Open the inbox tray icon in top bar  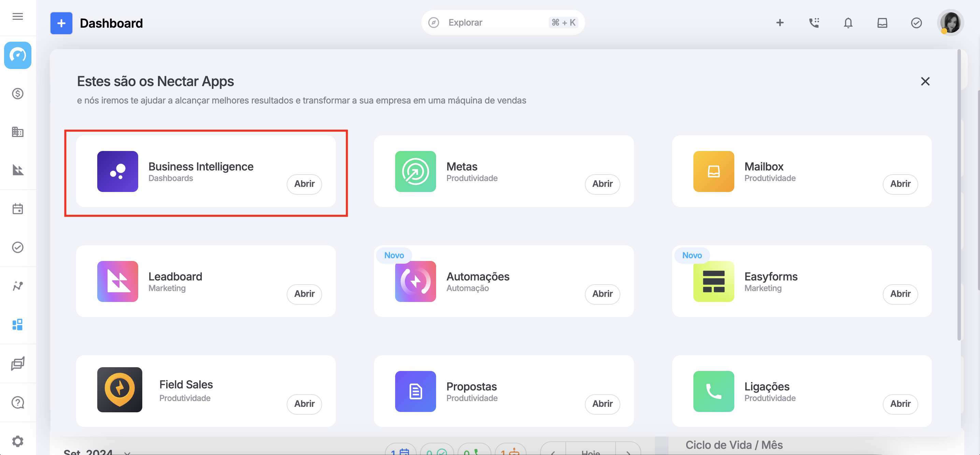(x=882, y=23)
